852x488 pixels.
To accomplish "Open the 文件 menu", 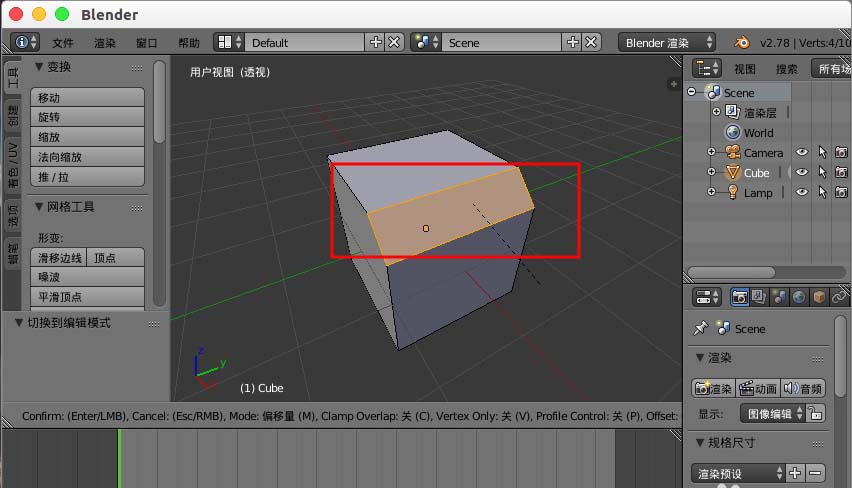I will 63,43.
